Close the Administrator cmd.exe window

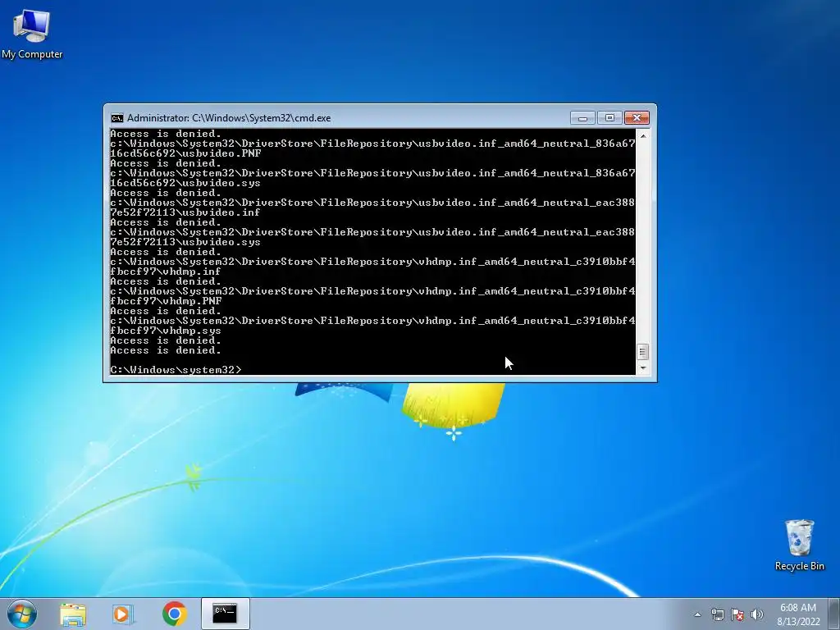(x=637, y=118)
